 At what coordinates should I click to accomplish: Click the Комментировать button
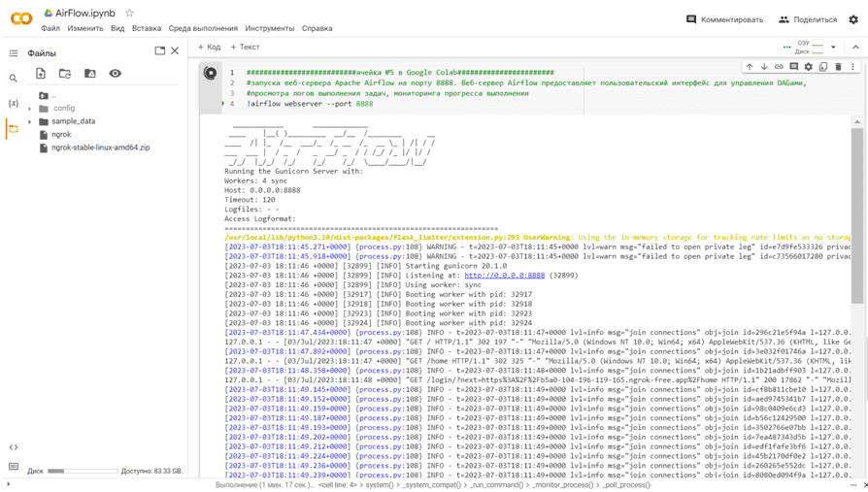tap(724, 19)
